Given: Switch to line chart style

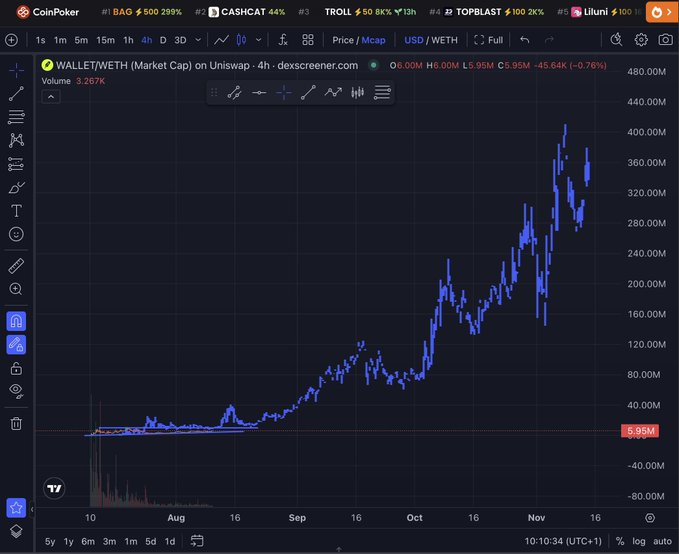Looking at the screenshot, I should 221,40.
